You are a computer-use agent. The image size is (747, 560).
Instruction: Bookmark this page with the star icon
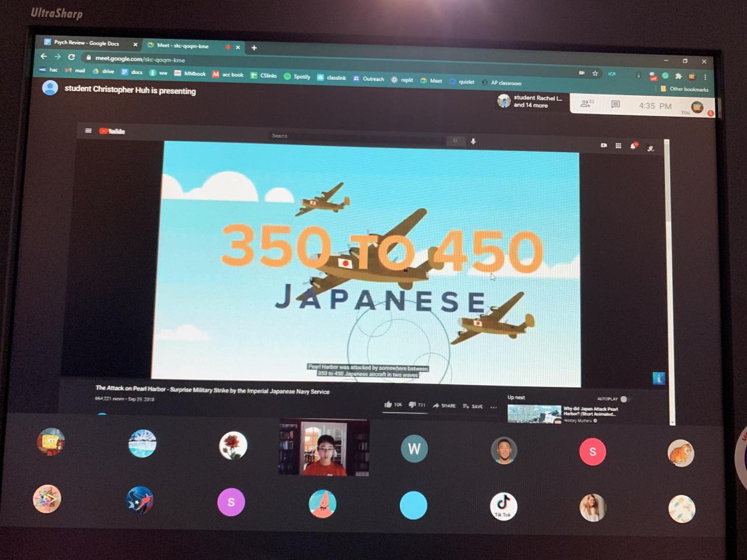[x=595, y=73]
